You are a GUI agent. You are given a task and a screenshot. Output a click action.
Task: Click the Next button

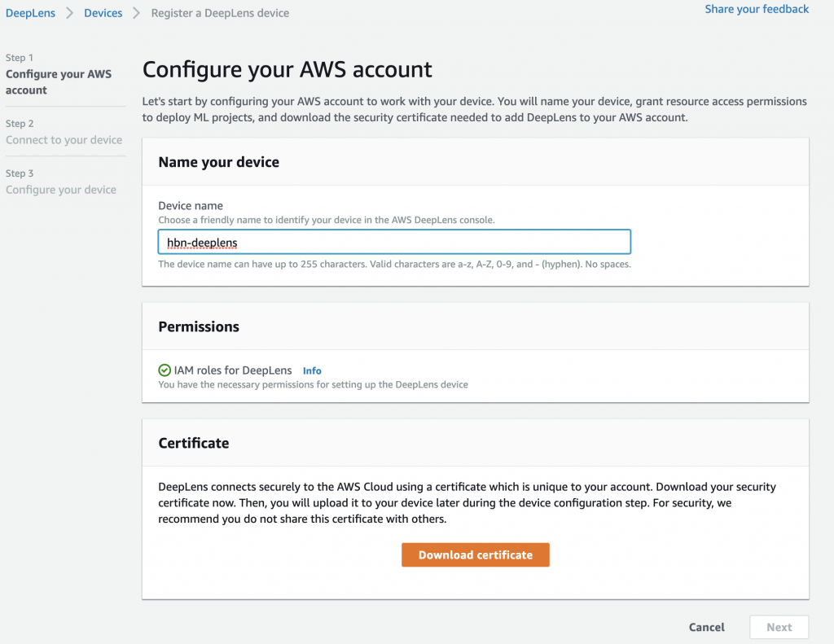pyautogui.click(x=779, y=627)
